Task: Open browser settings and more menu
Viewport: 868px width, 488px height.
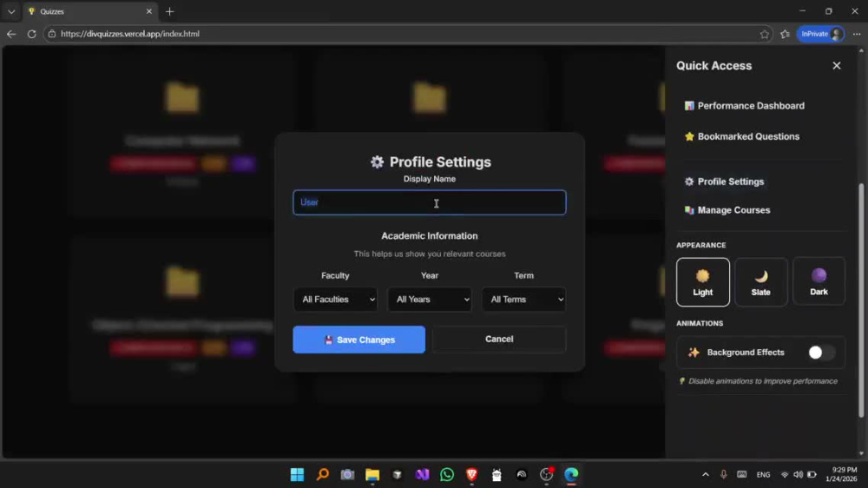Action: [x=857, y=34]
